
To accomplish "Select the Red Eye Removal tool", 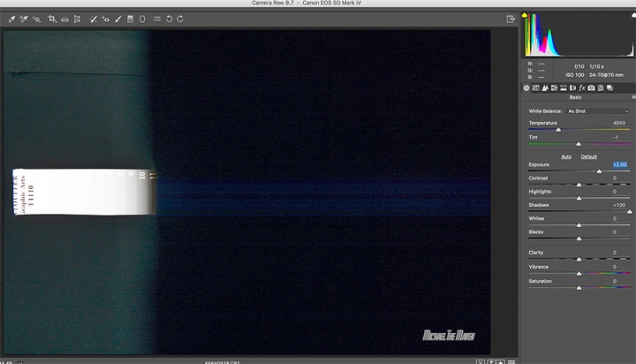I will [105, 19].
